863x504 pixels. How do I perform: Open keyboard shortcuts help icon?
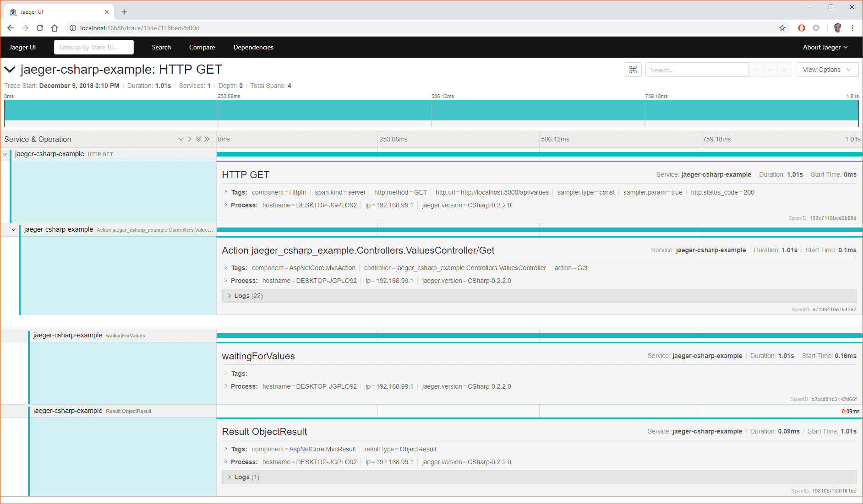tap(633, 70)
